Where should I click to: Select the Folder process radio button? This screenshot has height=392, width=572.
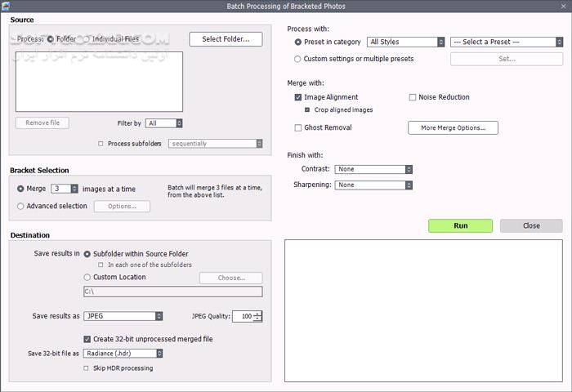pos(51,38)
